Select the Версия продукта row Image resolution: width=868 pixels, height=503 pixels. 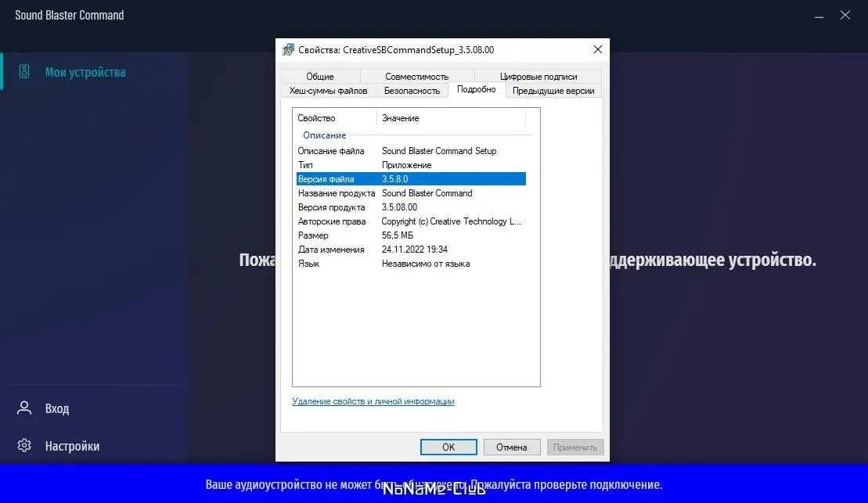pyautogui.click(x=411, y=207)
